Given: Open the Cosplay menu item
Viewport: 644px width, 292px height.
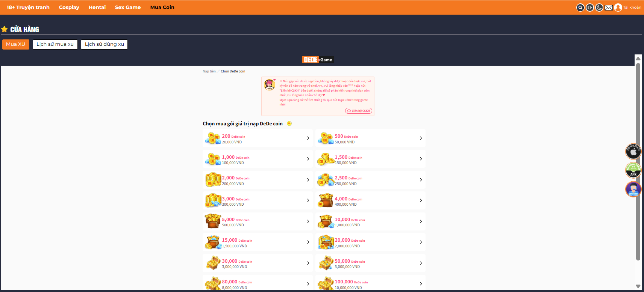Looking at the screenshot, I should pyautogui.click(x=69, y=7).
